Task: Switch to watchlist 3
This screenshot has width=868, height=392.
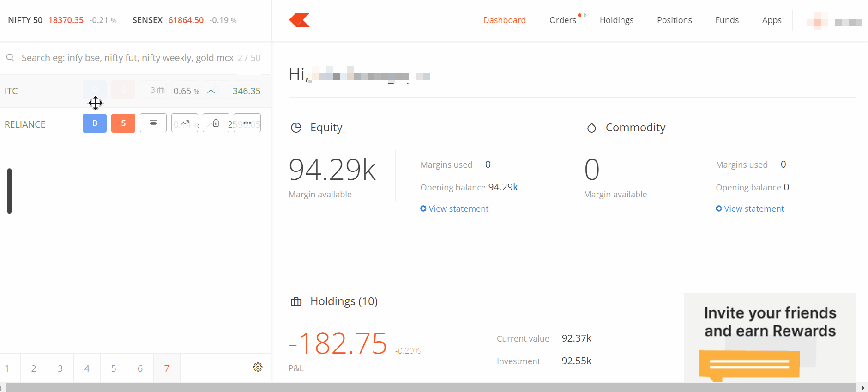Action: point(60,368)
